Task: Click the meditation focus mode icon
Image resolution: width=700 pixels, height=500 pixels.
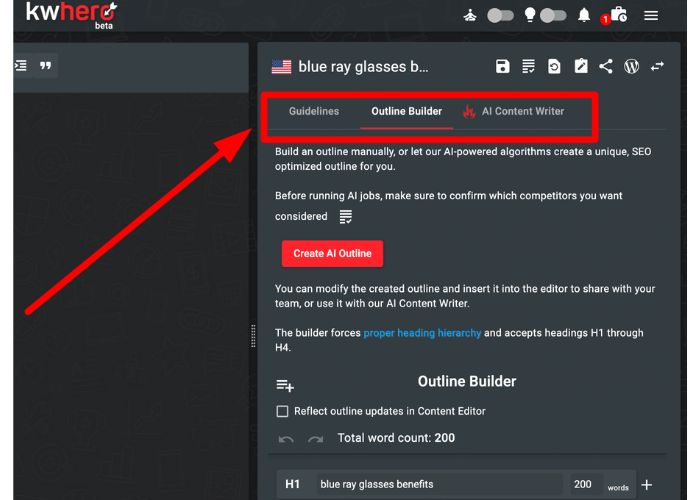Action: point(470,16)
